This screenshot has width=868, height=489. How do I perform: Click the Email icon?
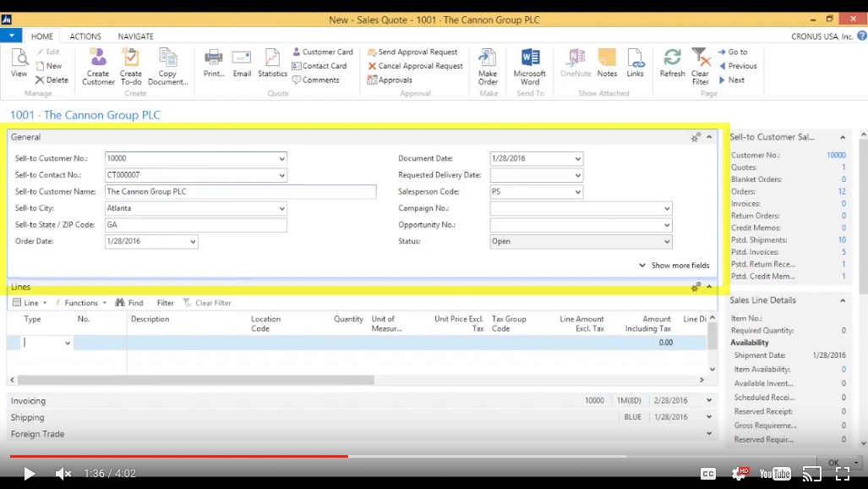[x=242, y=63]
